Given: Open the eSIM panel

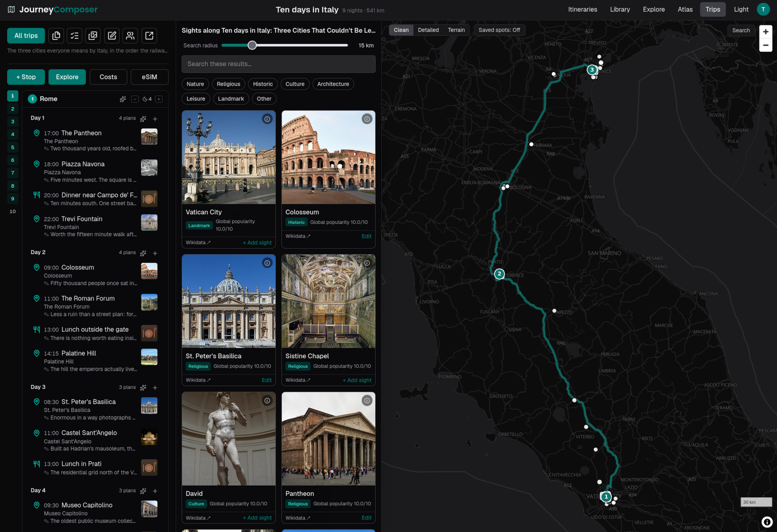Looking at the screenshot, I should [150, 77].
